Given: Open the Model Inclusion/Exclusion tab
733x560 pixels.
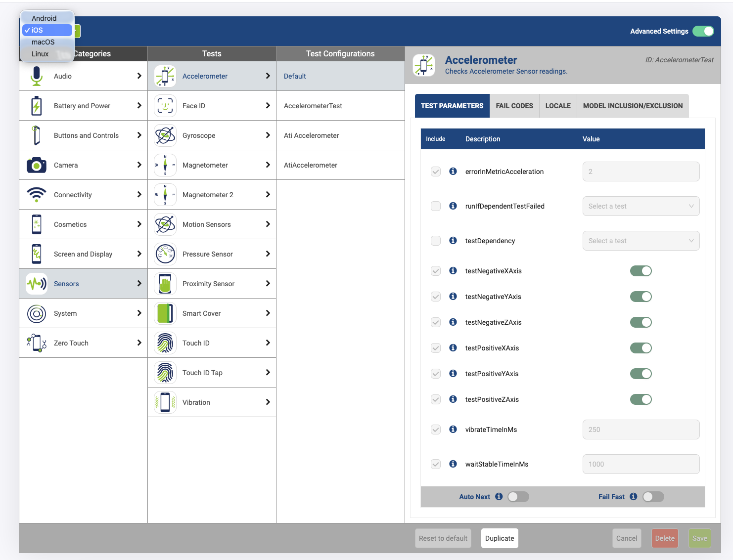Looking at the screenshot, I should [633, 106].
